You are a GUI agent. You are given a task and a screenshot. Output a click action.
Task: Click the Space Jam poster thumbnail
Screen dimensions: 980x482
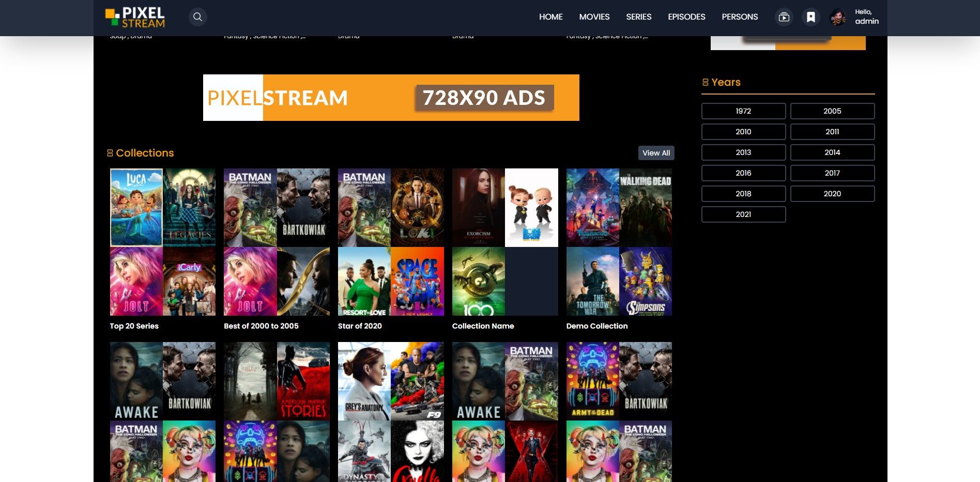coord(417,281)
